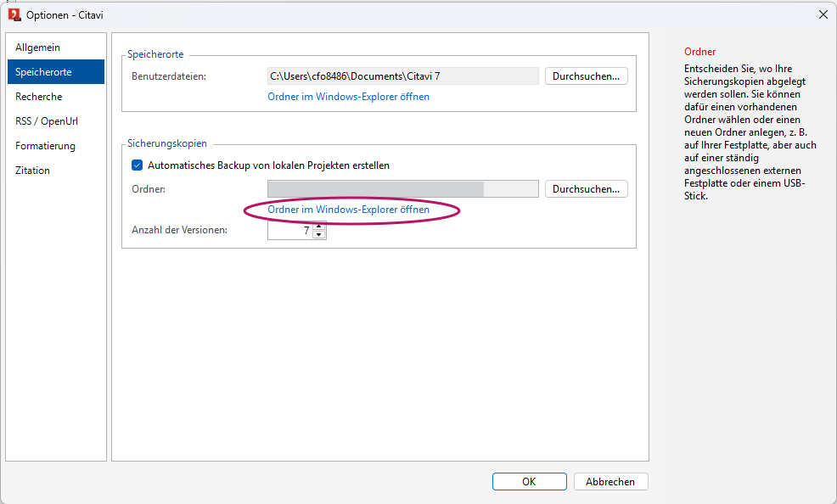
Task: Click the Speicherorte group heading
Action: pos(155,53)
